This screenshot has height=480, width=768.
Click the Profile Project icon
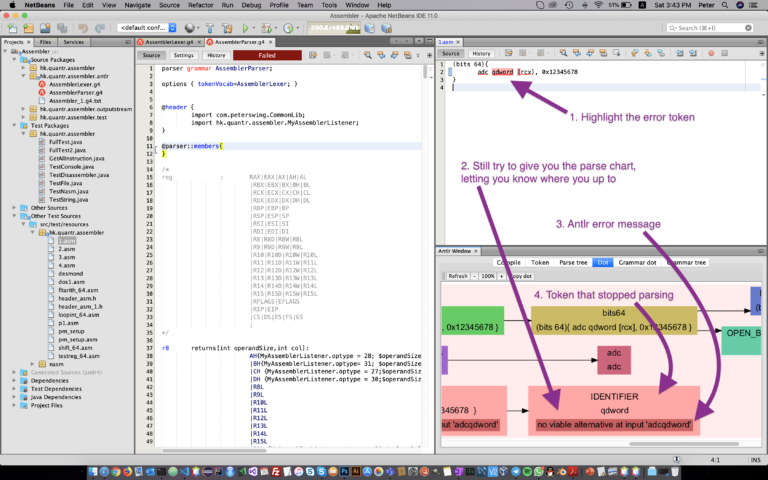coord(288,28)
